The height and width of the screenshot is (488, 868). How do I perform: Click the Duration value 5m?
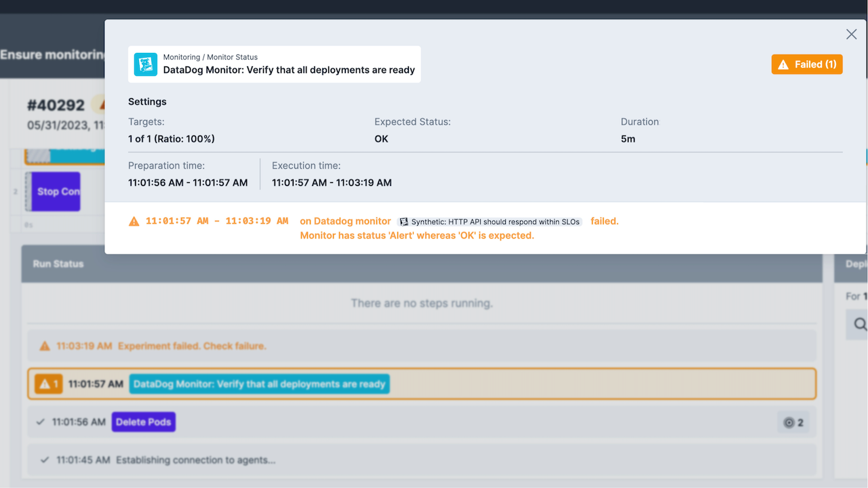628,139
